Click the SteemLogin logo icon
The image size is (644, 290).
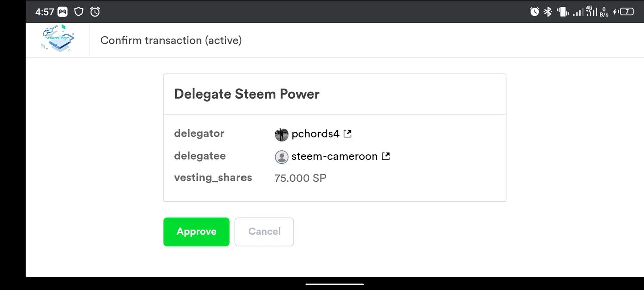57,39
